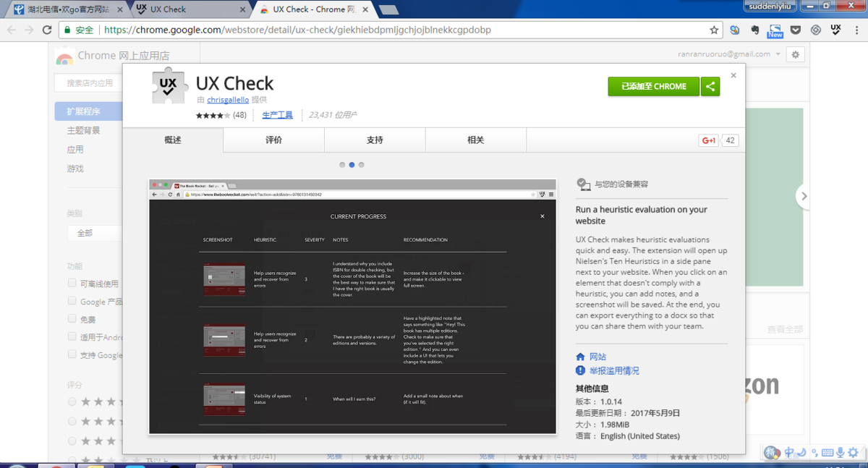
Task: Select 应用 in the sidebar
Action: [75, 150]
